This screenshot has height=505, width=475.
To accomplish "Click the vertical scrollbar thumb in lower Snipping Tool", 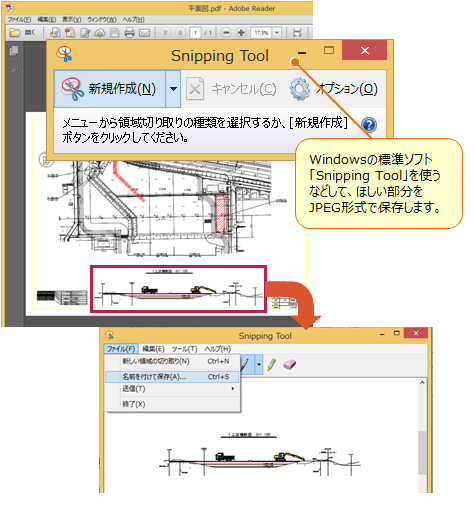I will click(422, 453).
